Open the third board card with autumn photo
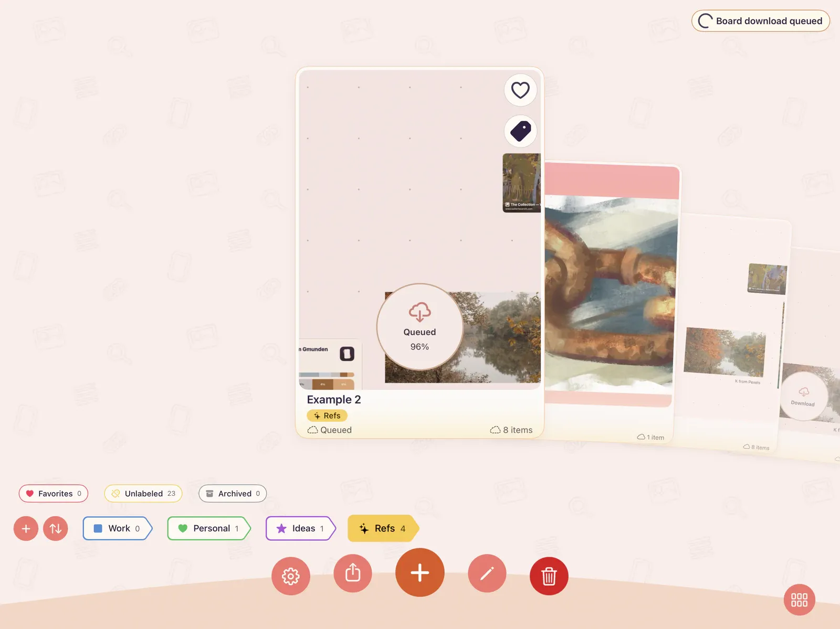Viewport: 840px width, 629px height. [x=732, y=333]
